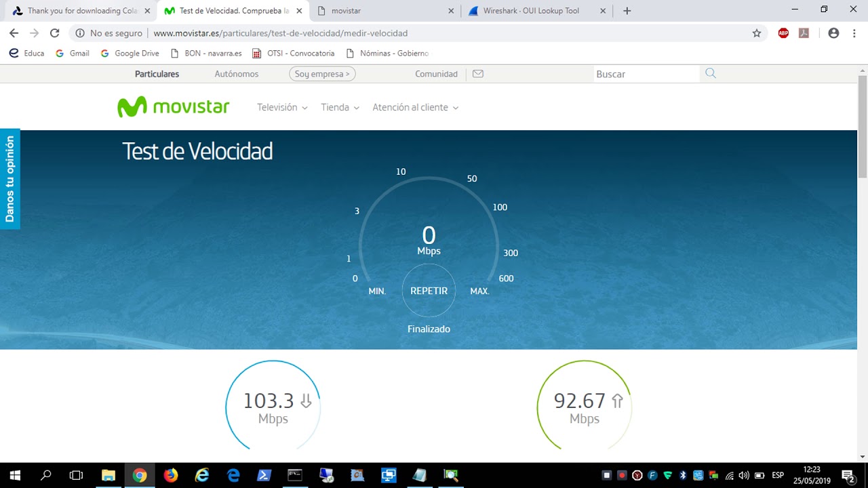
Task: Close the movistar tab
Action: [x=452, y=11]
